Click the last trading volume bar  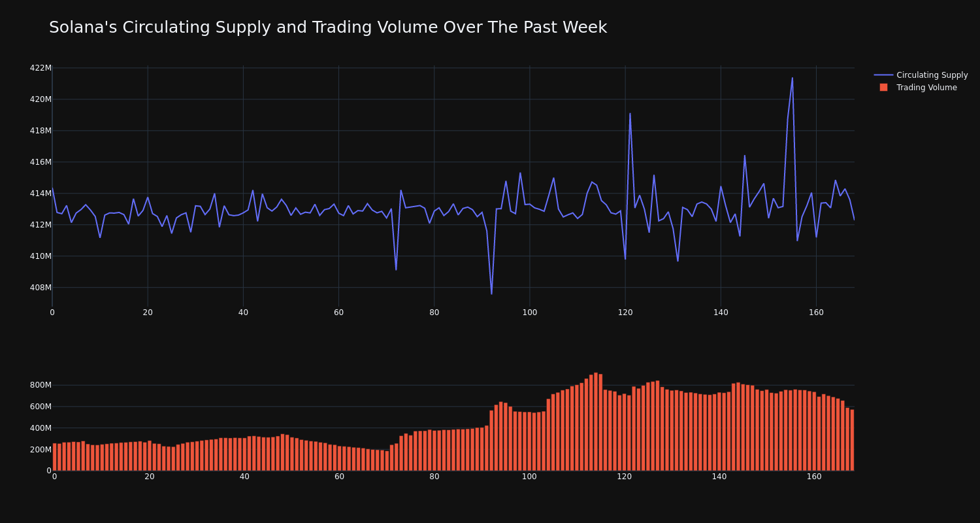coord(852,440)
